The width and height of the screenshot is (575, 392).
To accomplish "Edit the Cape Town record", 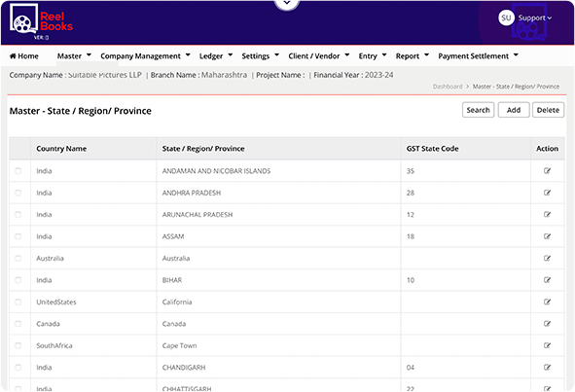I will pos(547,345).
